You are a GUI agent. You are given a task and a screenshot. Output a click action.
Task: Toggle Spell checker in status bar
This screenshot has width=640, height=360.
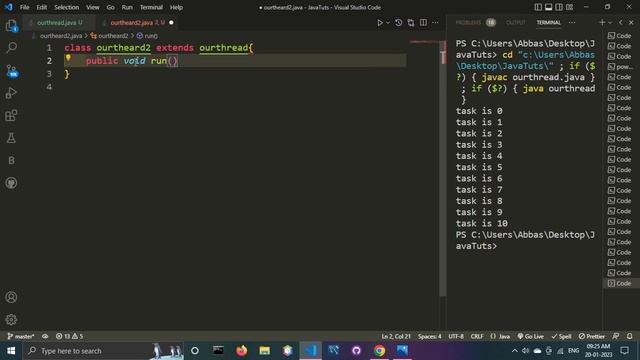(561, 336)
